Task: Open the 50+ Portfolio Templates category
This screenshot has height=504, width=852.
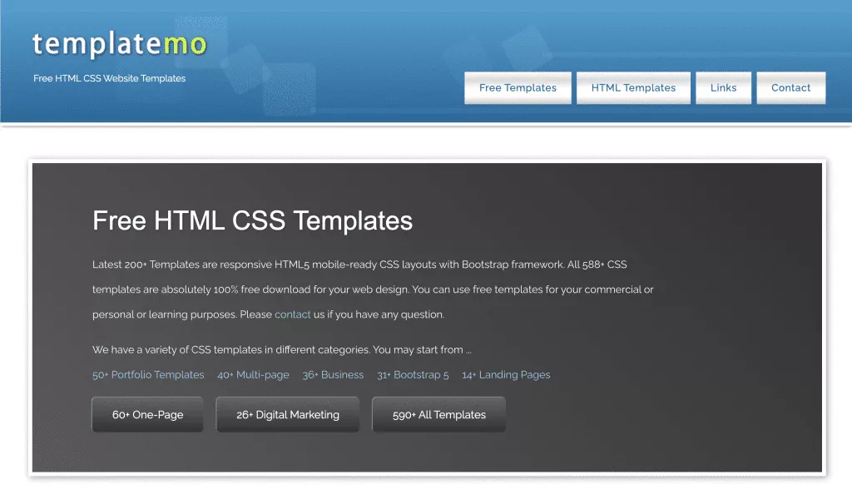Action: tap(148, 375)
